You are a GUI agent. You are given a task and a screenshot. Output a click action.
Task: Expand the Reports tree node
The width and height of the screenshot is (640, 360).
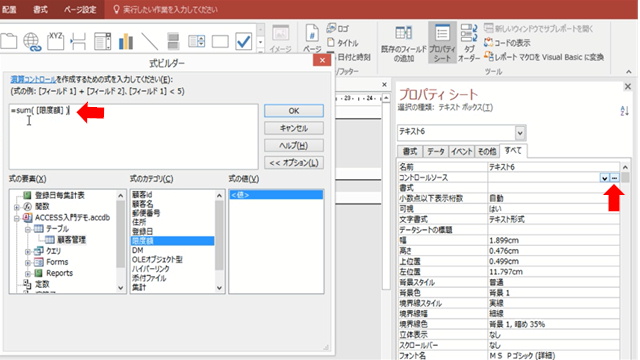click(28, 273)
